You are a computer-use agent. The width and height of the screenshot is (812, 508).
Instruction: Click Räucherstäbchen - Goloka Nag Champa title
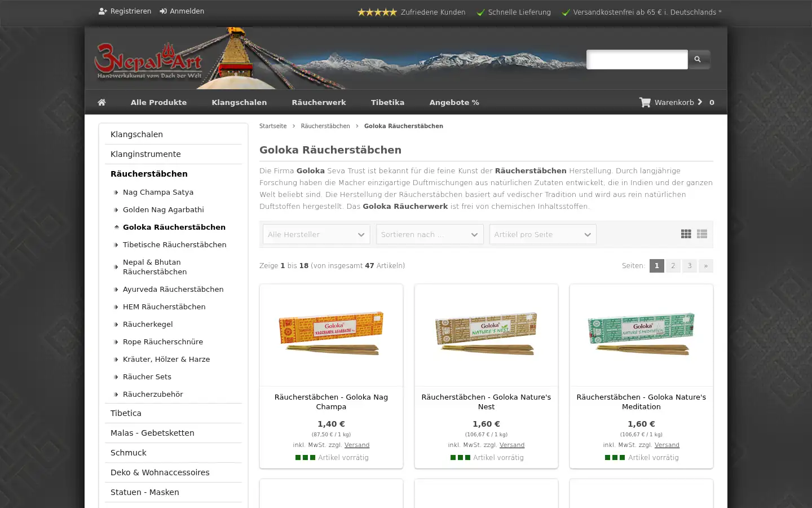pyautogui.click(x=332, y=402)
